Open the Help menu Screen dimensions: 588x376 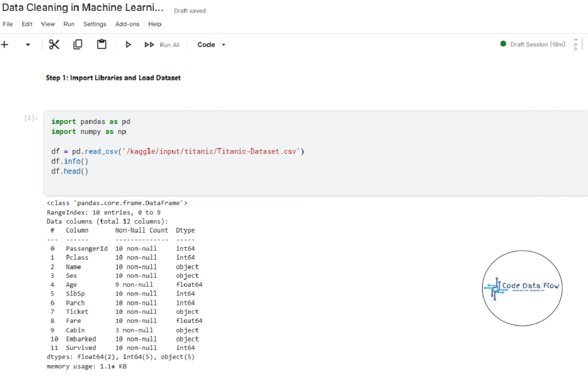click(x=154, y=24)
